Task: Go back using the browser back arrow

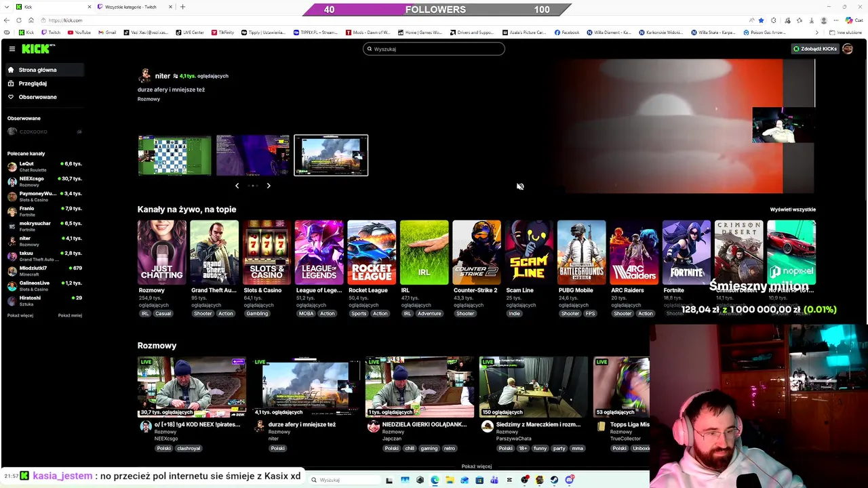Action: (8, 20)
